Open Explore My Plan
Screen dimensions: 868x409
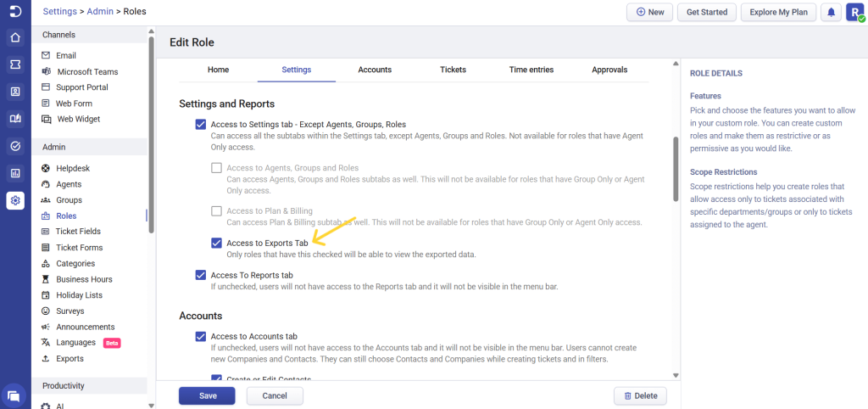[x=778, y=12]
